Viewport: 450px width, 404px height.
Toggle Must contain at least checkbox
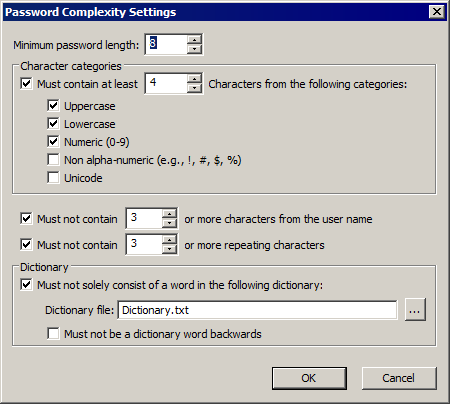point(26,84)
